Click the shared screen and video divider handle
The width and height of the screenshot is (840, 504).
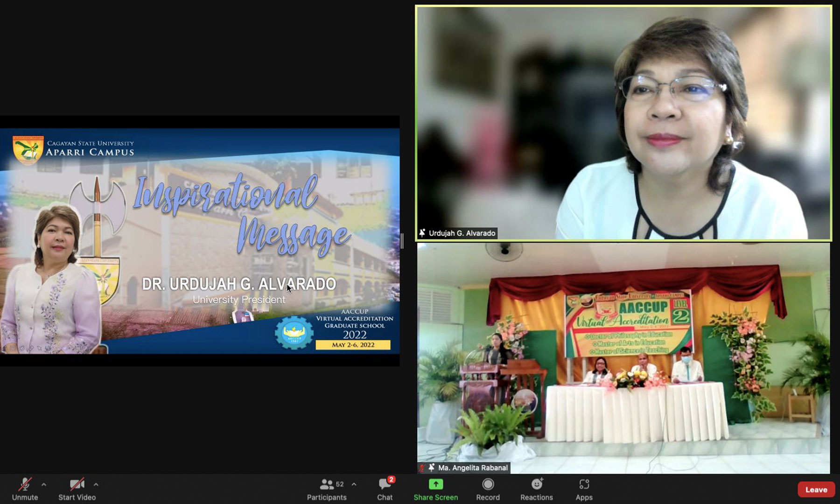tap(402, 241)
